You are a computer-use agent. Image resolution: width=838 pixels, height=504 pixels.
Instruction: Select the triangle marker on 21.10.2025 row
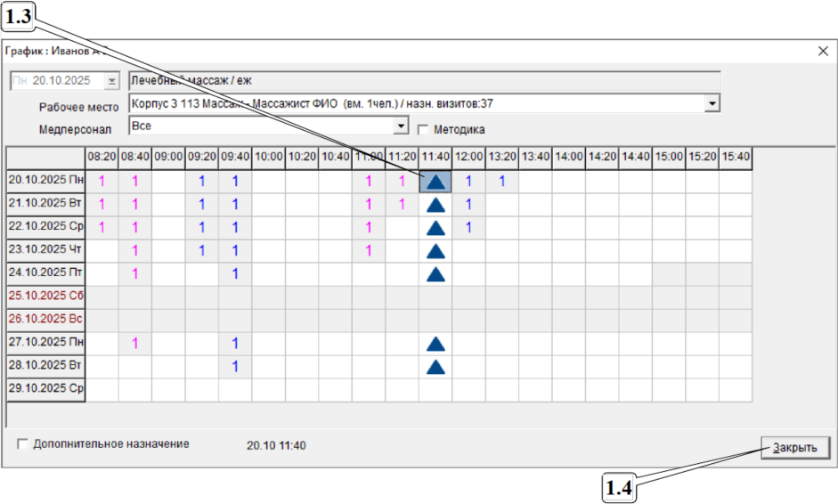click(x=435, y=205)
